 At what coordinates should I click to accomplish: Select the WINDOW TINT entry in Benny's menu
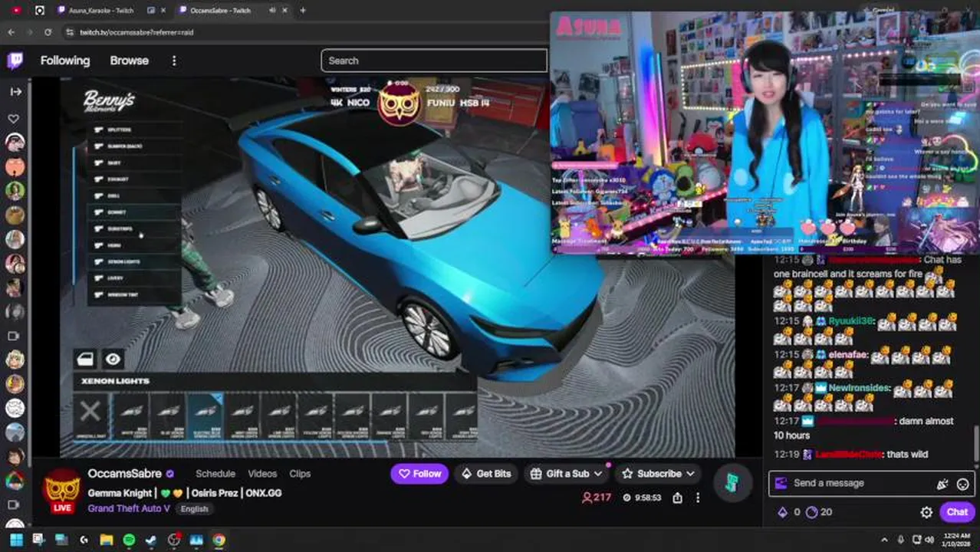(x=133, y=294)
